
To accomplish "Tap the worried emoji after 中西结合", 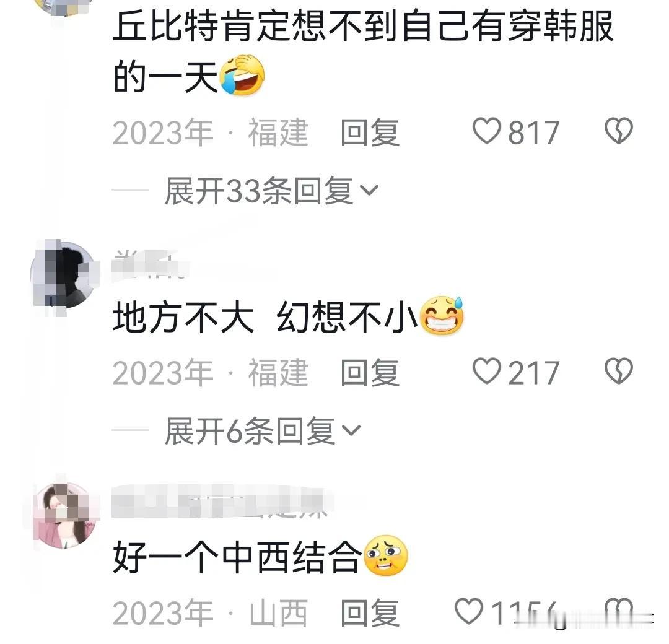I will [x=385, y=555].
